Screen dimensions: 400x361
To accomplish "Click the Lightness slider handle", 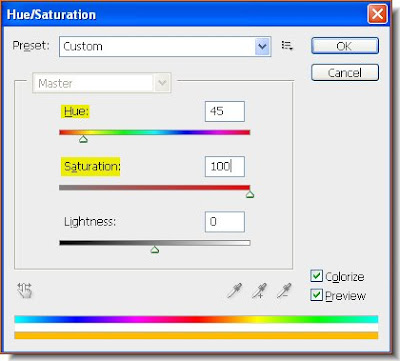I will [154, 249].
